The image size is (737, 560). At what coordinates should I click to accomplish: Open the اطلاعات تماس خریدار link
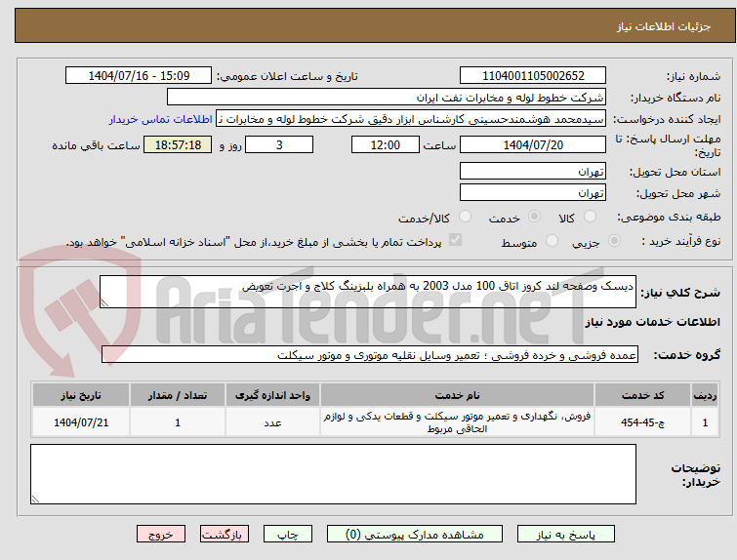coord(161,119)
